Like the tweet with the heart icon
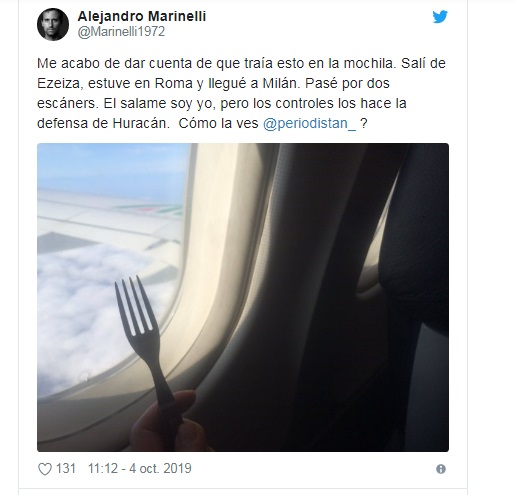 (45, 469)
